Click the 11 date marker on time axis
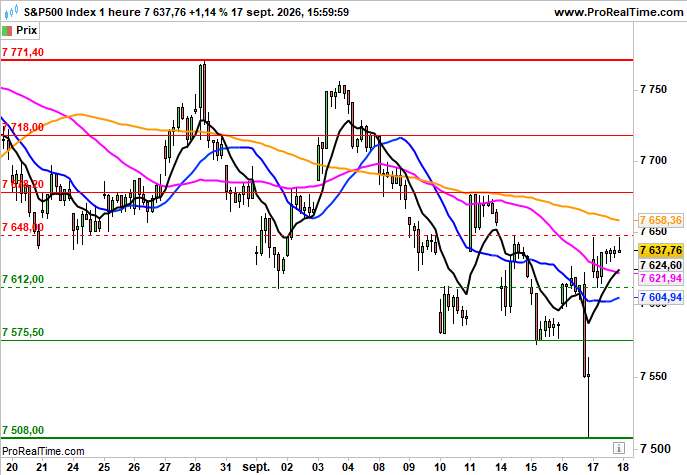Image resolution: width=687 pixels, height=475 pixels. 470,467
